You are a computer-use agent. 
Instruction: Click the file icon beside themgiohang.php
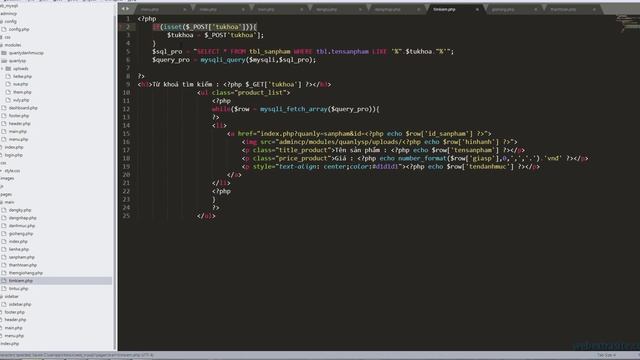tap(4, 273)
